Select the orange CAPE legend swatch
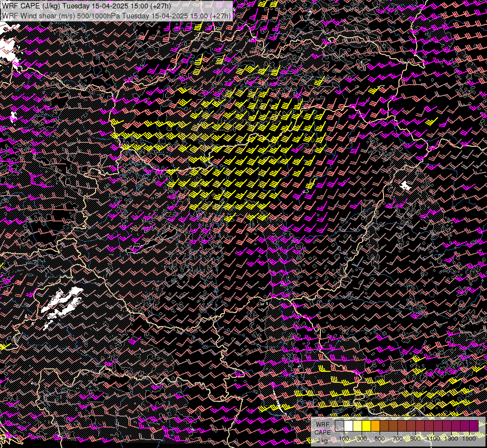 pyautogui.click(x=375, y=426)
